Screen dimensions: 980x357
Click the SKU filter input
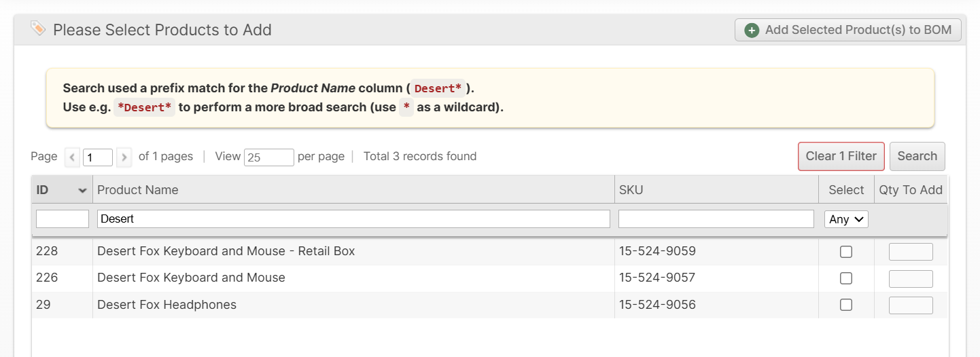pos(716,219)
